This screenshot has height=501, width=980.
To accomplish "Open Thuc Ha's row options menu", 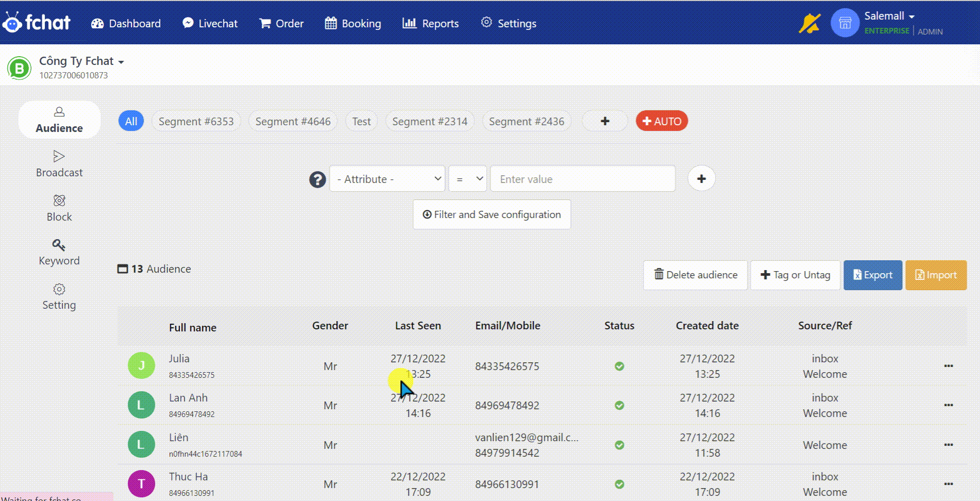I will 948,483.
